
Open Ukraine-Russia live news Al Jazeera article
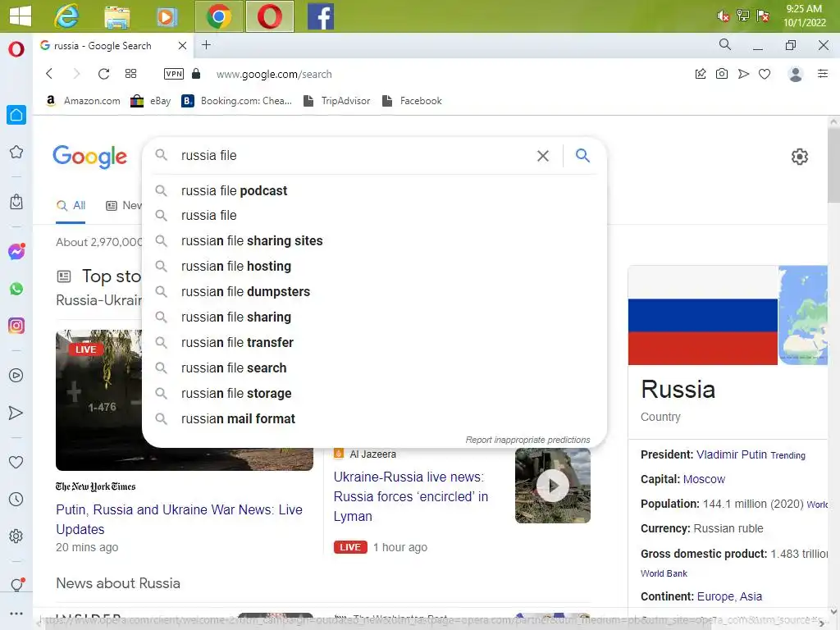tap(411, 496)
